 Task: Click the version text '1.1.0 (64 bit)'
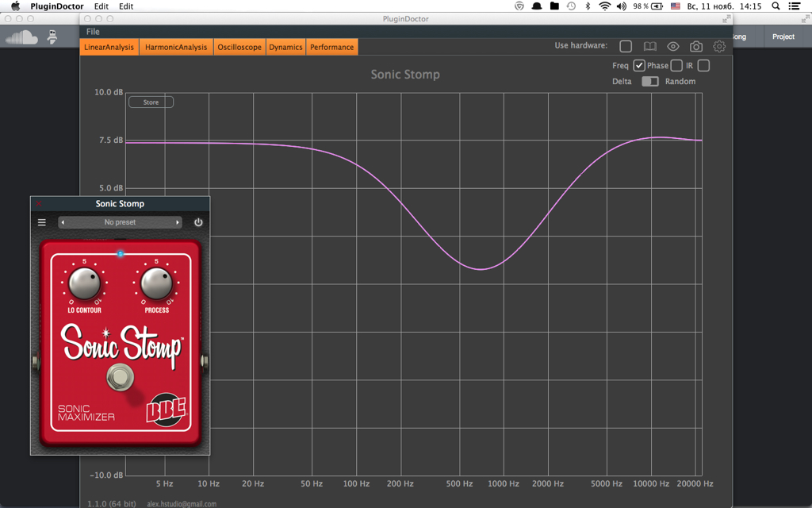coord(111,504)
